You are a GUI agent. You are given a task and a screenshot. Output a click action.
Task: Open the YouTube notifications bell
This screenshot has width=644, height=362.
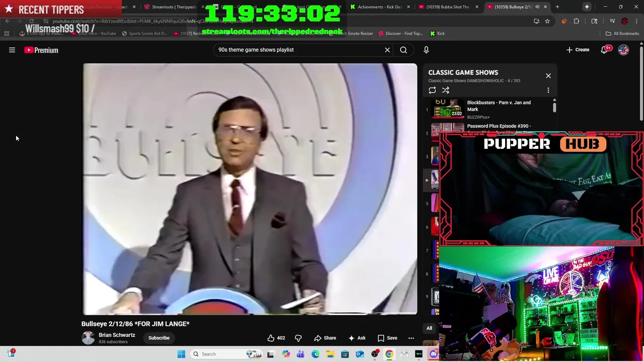(x=604, y=50)
